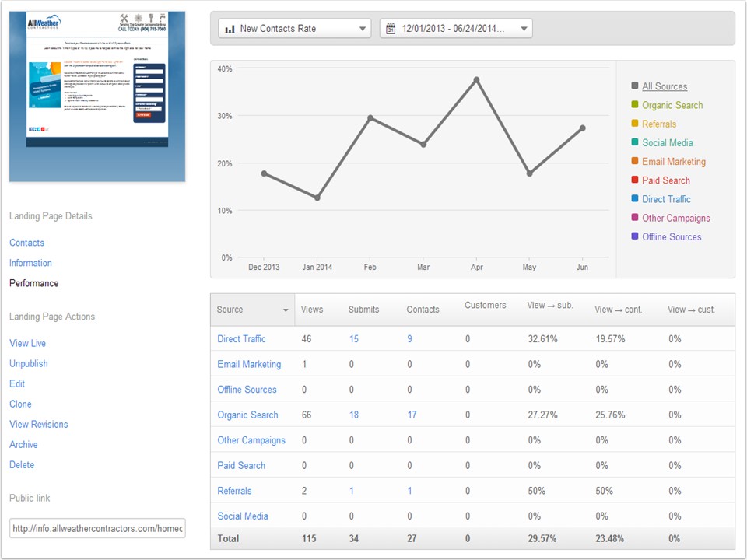Click Organic Search submits value 18
Screen dimensions: 747x560
tap(353, 415)
